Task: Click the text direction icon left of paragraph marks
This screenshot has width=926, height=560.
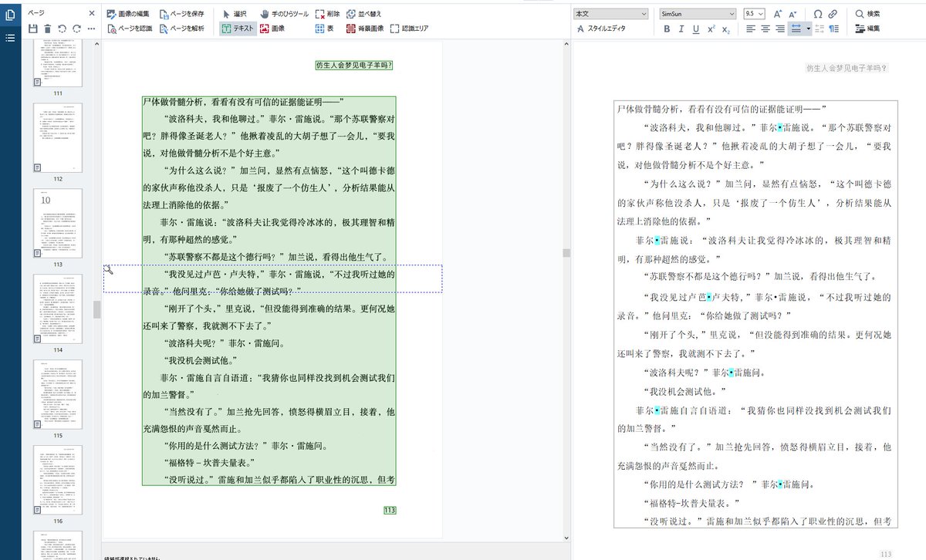Action: [820, 29]
